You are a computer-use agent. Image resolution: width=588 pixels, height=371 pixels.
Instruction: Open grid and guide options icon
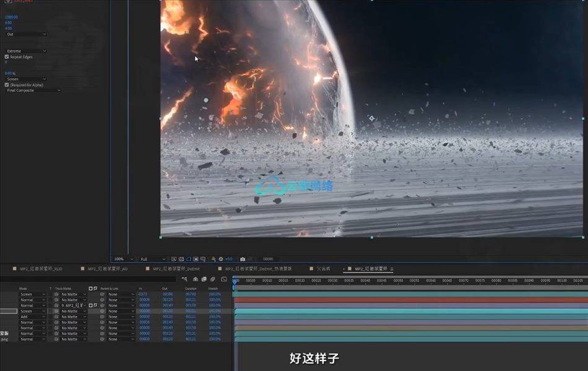[x=203, y=260]
